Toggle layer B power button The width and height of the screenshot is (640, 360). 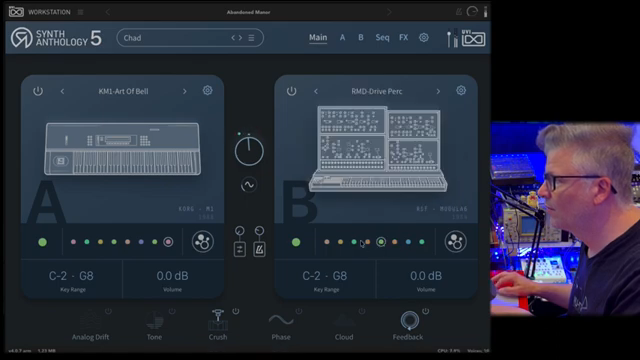pos(291,91)
